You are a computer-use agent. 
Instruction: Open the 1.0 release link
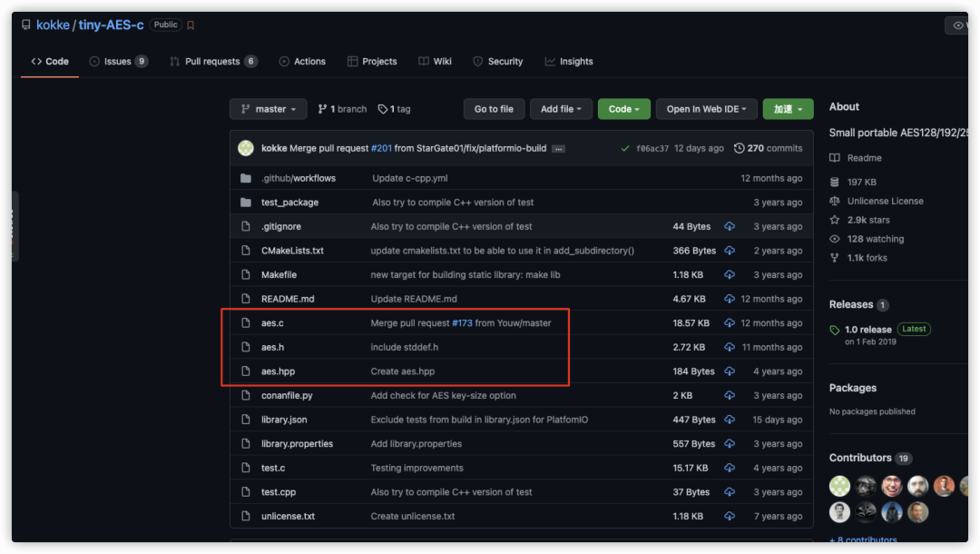coord(868,330)
